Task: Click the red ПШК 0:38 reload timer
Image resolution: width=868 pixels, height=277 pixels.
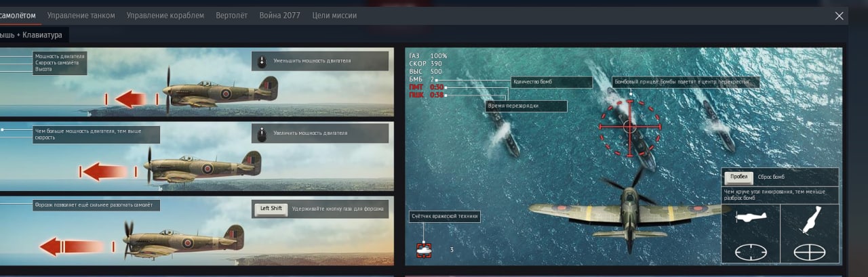Action: pos(426,95)
